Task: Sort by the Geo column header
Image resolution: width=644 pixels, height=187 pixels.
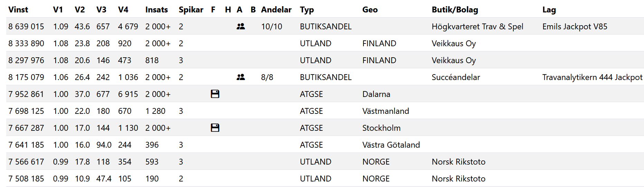Action: (370, 10)
